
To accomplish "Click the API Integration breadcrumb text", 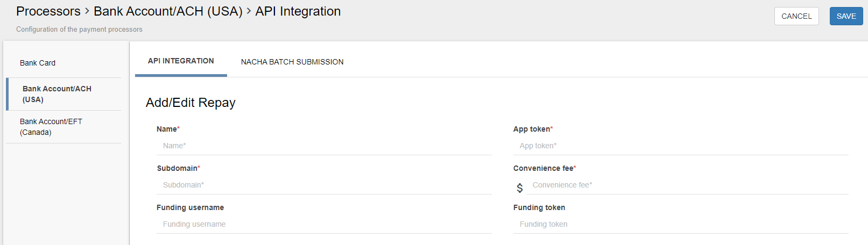I will coord(298,11).
